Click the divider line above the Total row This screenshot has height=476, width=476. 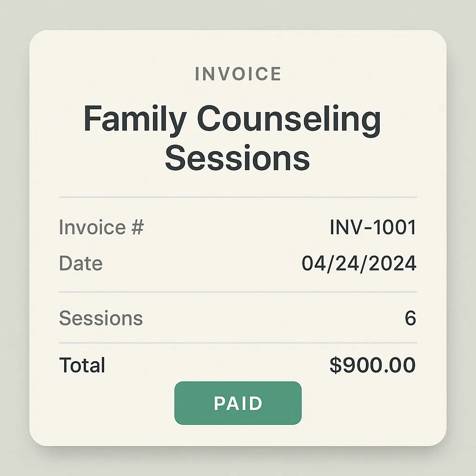(x=238, y=343)
